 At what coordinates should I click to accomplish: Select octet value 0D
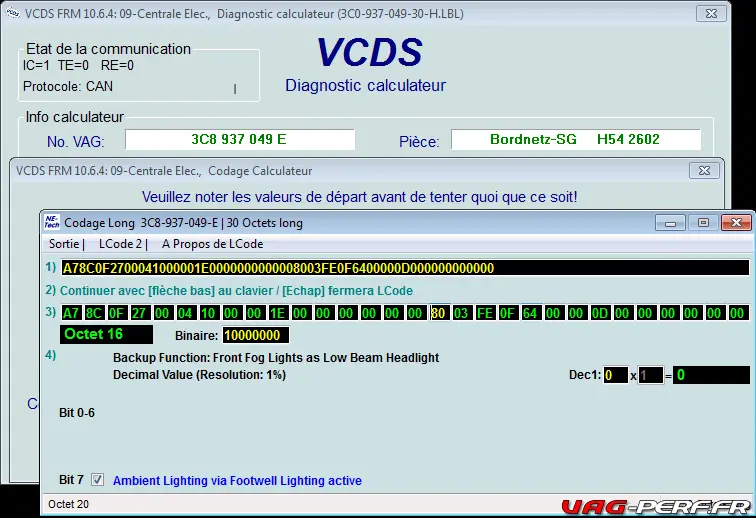(x=599, y=313)
